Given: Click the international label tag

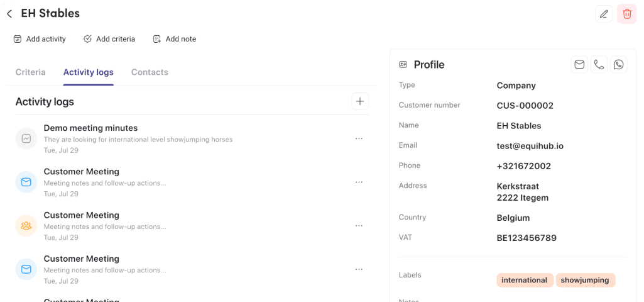Looking at the screenshot, I should pos(525,280).
